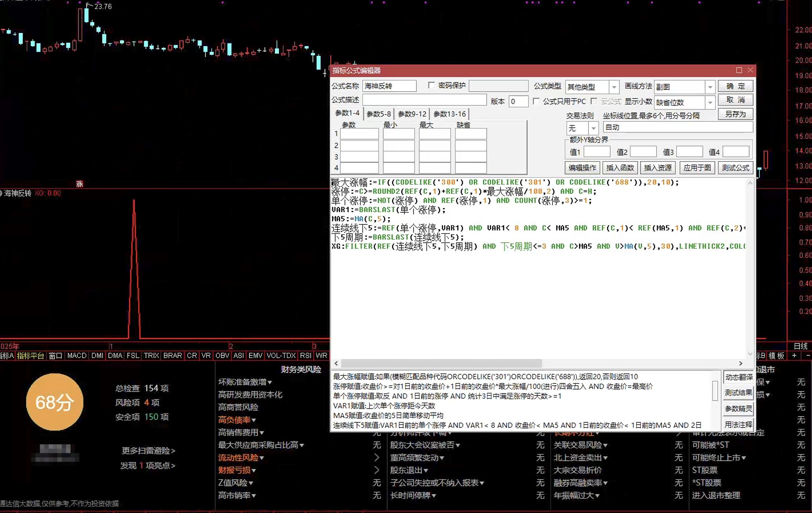The image size is (812, 513).
Task: Select the 测试结果 test results button
Action: click(x=738, y=393)
